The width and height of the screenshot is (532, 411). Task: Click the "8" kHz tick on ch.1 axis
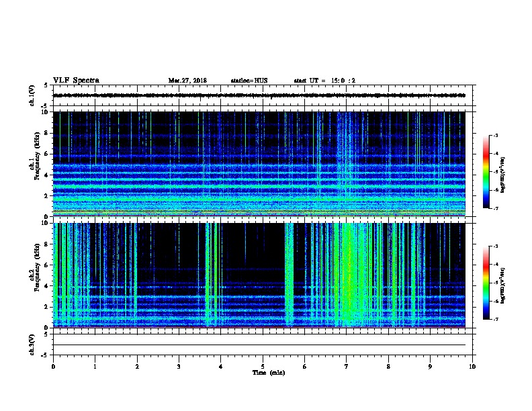[x=46, y=133]
